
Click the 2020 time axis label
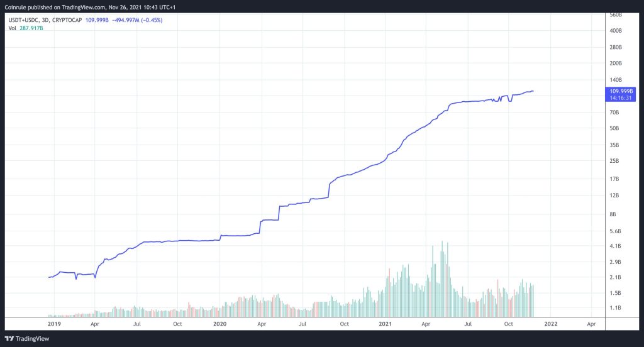click(x=219, y=324)
